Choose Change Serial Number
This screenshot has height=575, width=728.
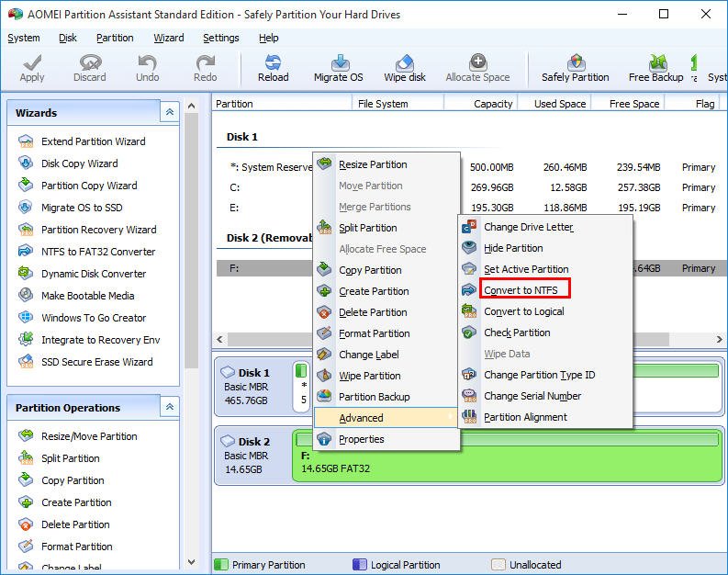coord(545,396)
